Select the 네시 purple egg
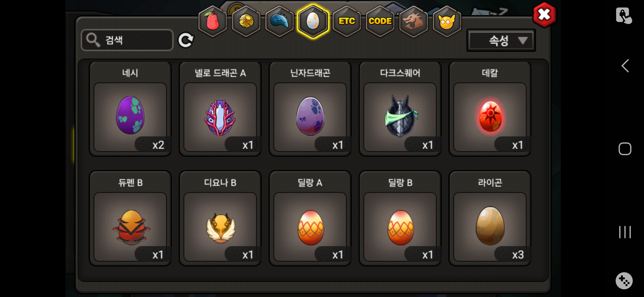 point(130,109)
